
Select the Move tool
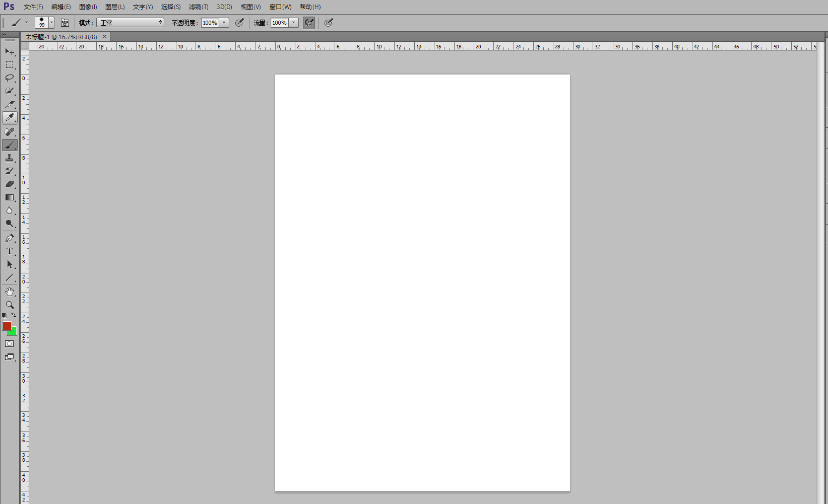[10, 52]
